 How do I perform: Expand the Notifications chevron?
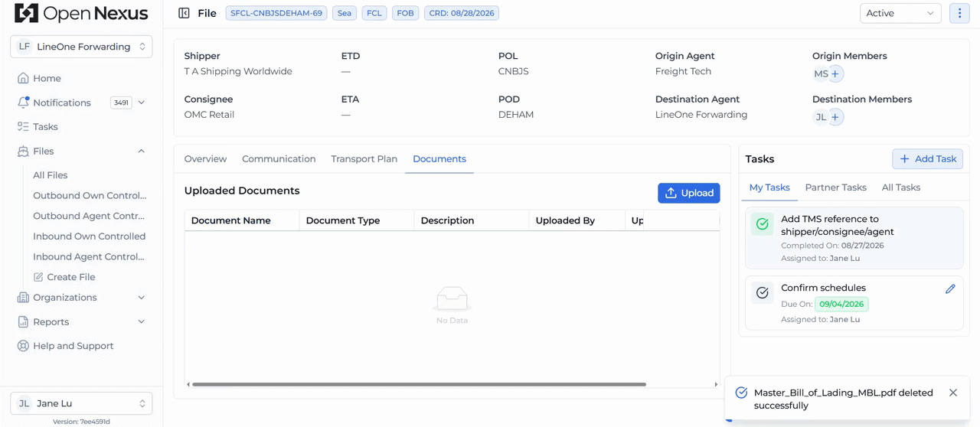pos(142,103)
